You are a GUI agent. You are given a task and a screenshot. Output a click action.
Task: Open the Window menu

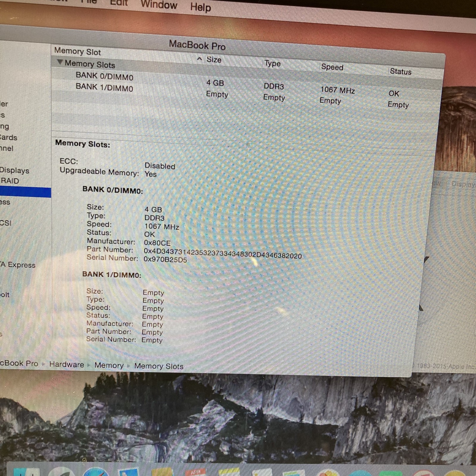click(x=159, y=5)
